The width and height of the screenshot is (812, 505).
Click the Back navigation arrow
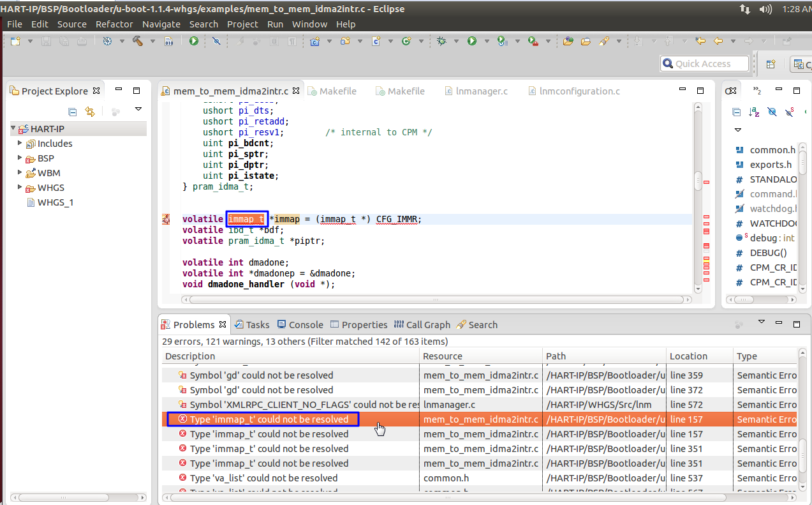coord(718,41)
